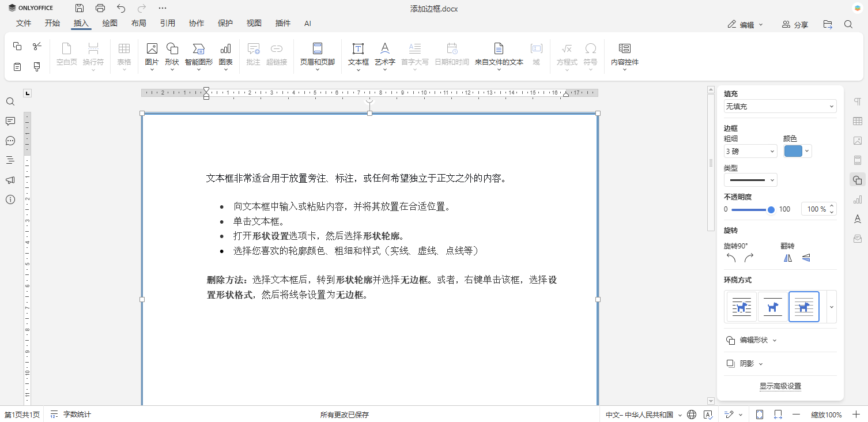Click the blue border color swatch
Screen dimensions: 868x422
tap(793, 152)
